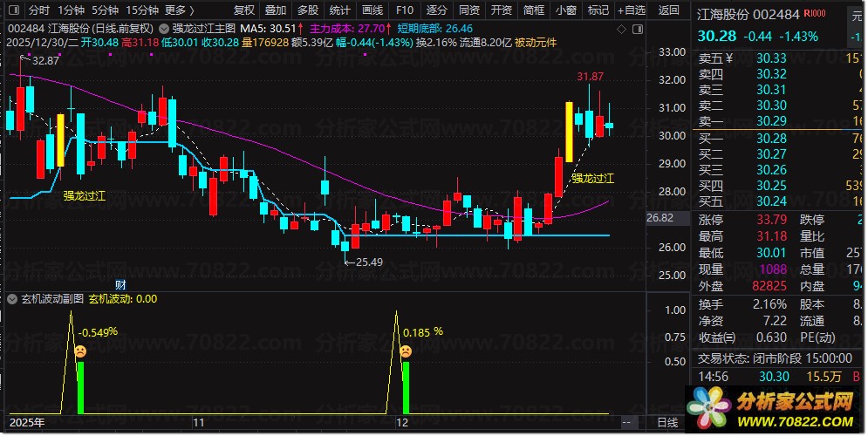The width and height of the screenshot is (868, 436).
Task: Toggle the panel layout icon beside the diamond
Action: pyautogui.click(x=638, y=29)
